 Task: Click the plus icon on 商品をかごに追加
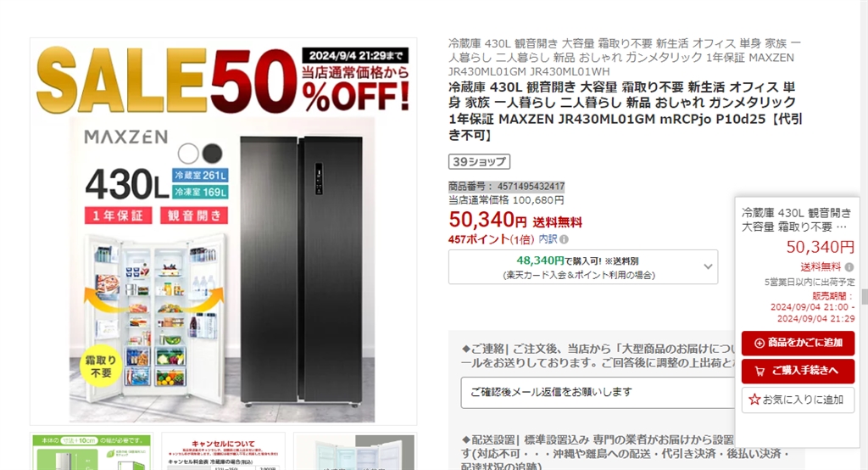click(759, 343)
